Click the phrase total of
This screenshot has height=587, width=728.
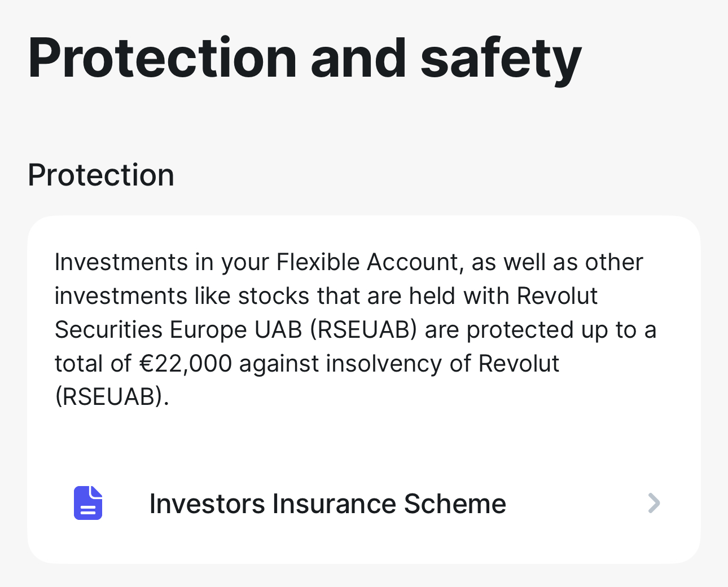pos(93,364)
